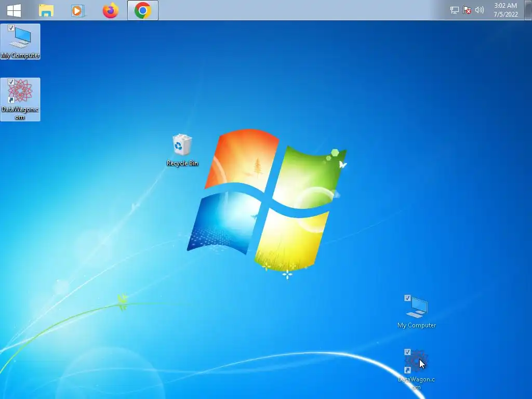Screen dimensions: 532x399
Task: Uncheck the solid top-left DataWagon.com checkbox
Action: coord(11,82)
